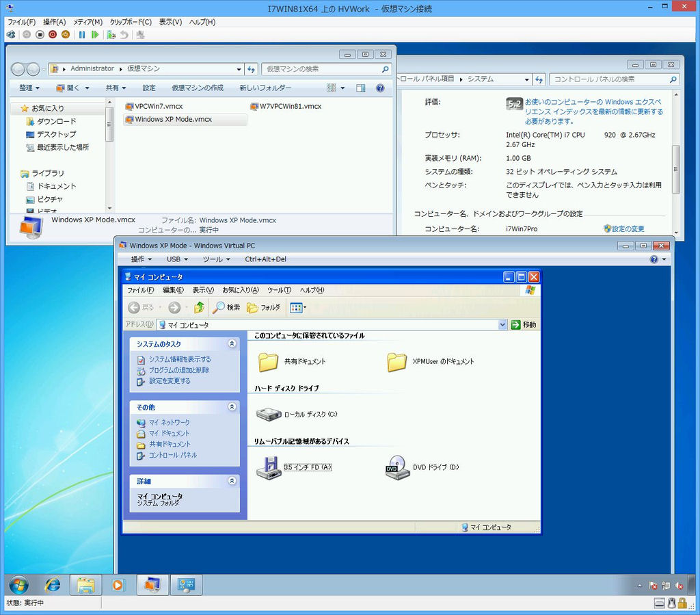Click システム情報を表示する link

[180, 359]
